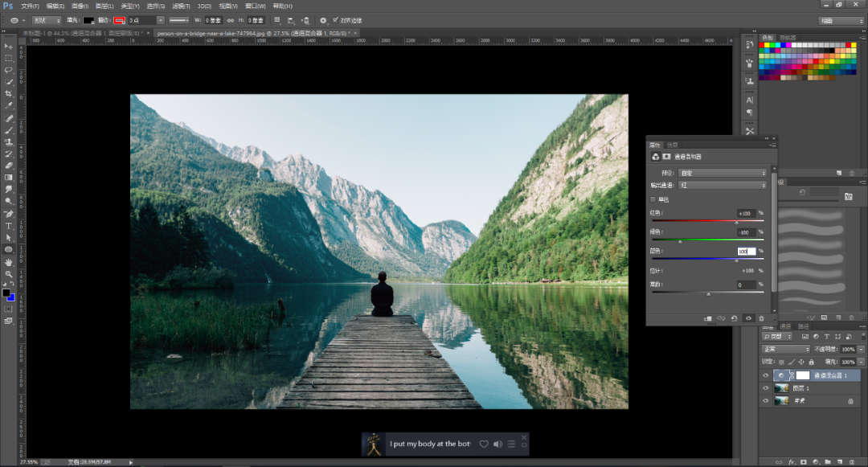Screen dimensions: 868x467
Task: Select the Move tool
Action: [x=8, y=47]
